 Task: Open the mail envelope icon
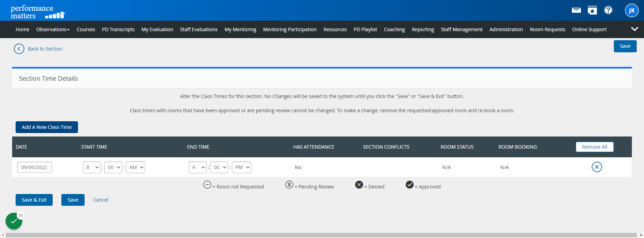[576, 10]
